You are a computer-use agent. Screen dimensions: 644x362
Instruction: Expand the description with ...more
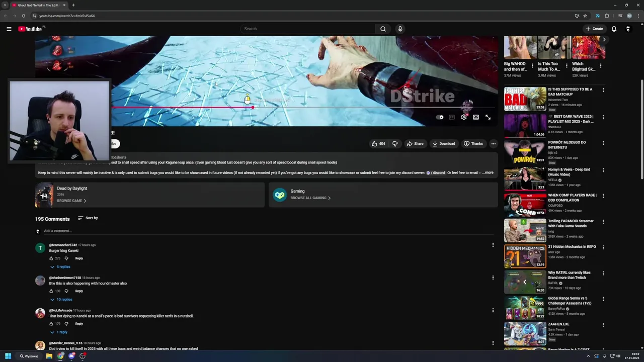(488, 173)
